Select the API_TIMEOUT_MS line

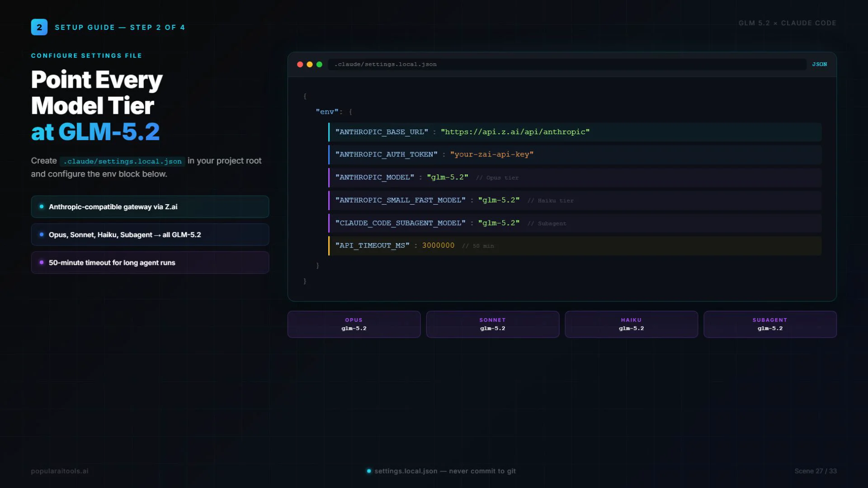click(575, 246)
